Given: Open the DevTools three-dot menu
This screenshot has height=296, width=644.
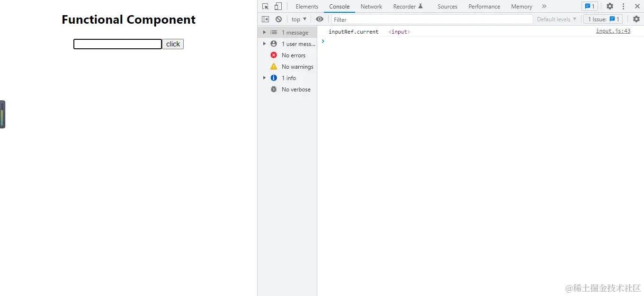Looking at the screenshot, I should (x=623, y=6).
